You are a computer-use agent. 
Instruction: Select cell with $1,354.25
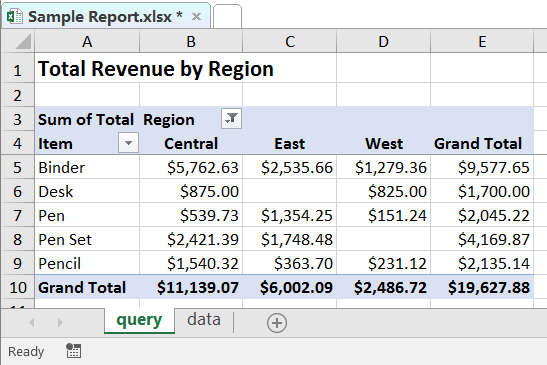(x=290, y=215)
